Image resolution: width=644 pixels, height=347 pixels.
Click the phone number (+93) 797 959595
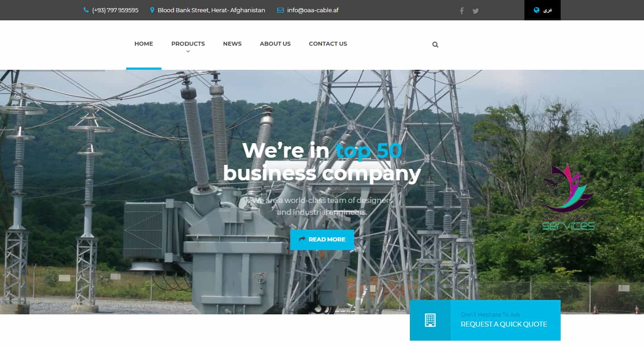pos(115,10)
